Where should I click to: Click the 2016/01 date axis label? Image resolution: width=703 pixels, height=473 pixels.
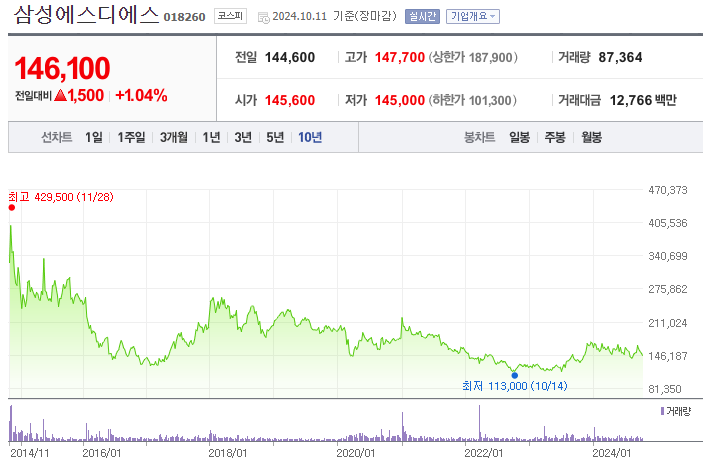click(x=101, y=453)
